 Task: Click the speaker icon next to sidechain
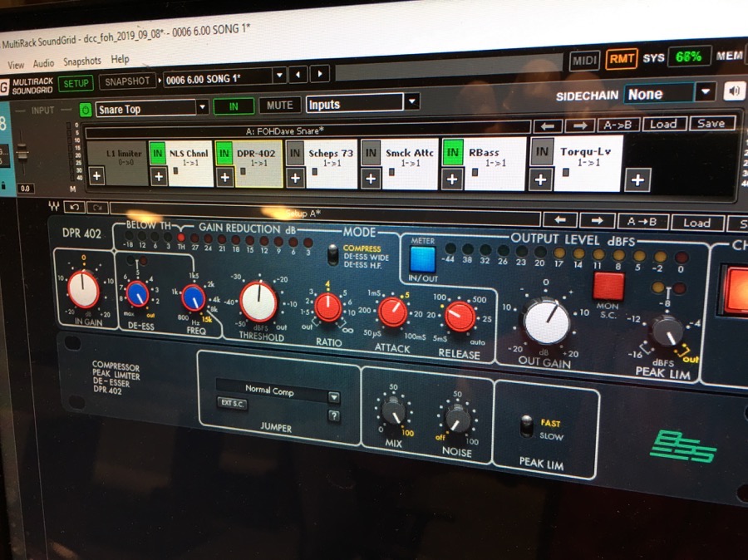(x=736, y=91)
